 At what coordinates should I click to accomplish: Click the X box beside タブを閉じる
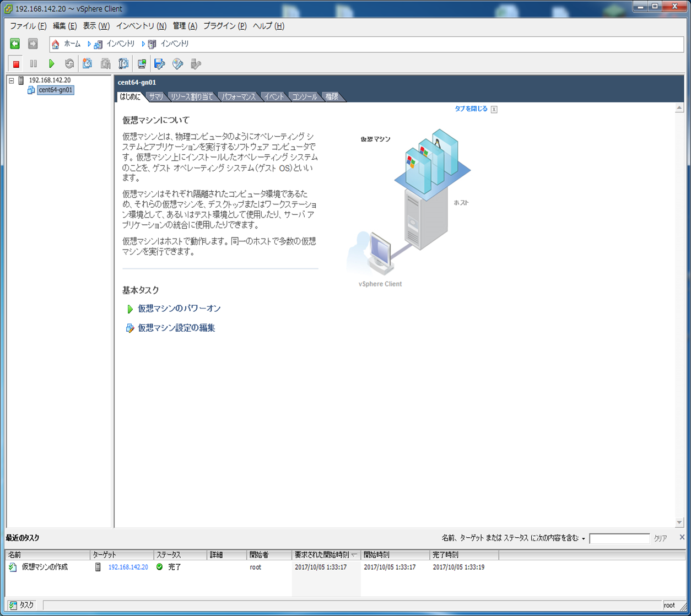click(494, 110)
